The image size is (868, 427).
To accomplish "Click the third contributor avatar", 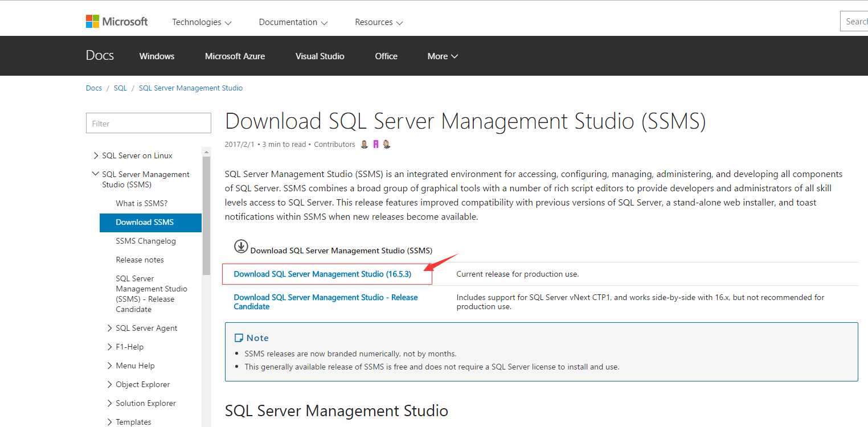I will click(x=387, y=145).
